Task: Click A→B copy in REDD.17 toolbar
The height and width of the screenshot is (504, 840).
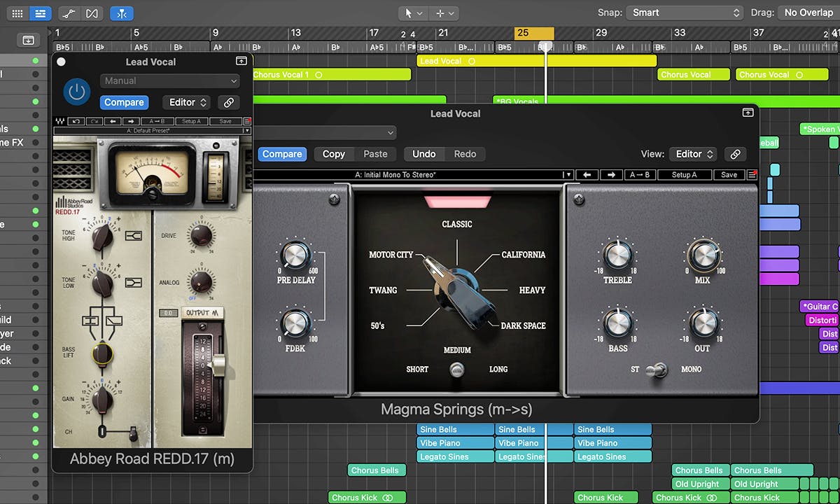Action: click(x=157, y=121)
